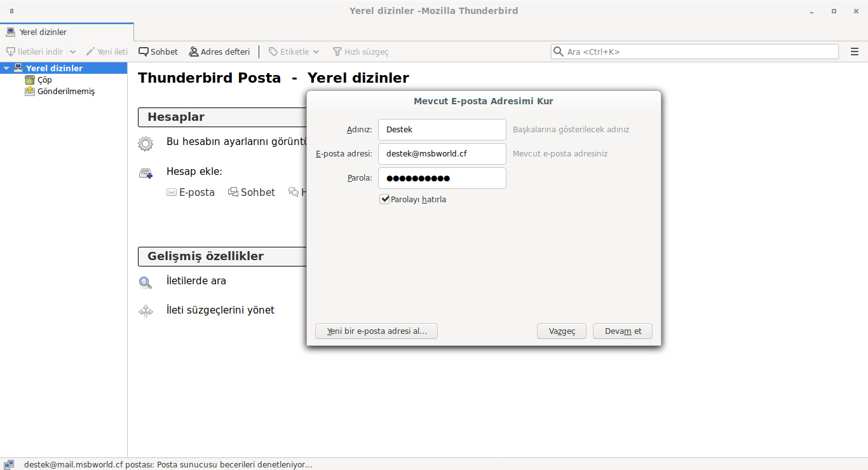Click Başkalarına gösterilecek adınız hint text

[571, 130]
